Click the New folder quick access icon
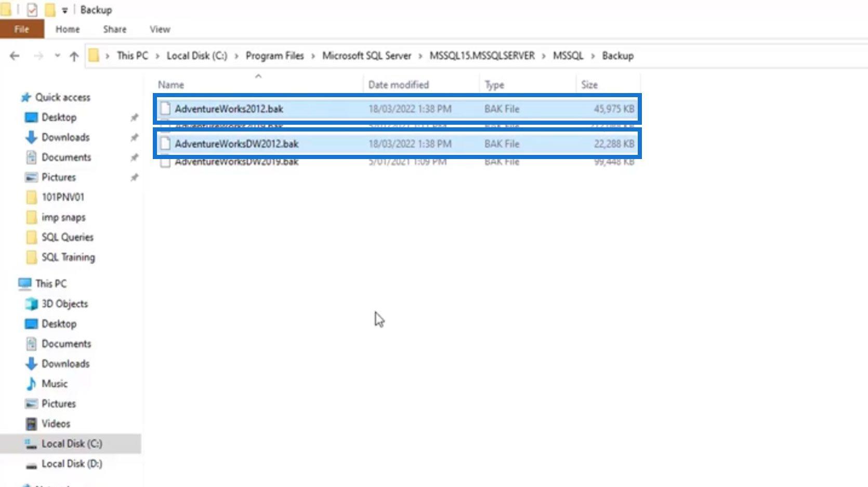The height and width of the screenshot is (487, 868). point(50,9)
